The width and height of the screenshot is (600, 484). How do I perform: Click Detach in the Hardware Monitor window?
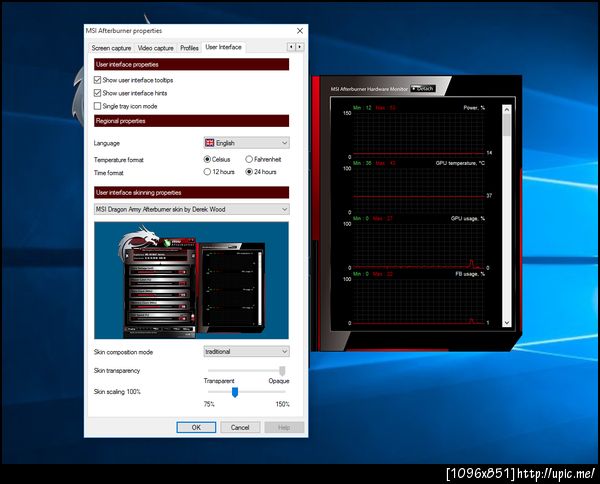coord(423,88)
